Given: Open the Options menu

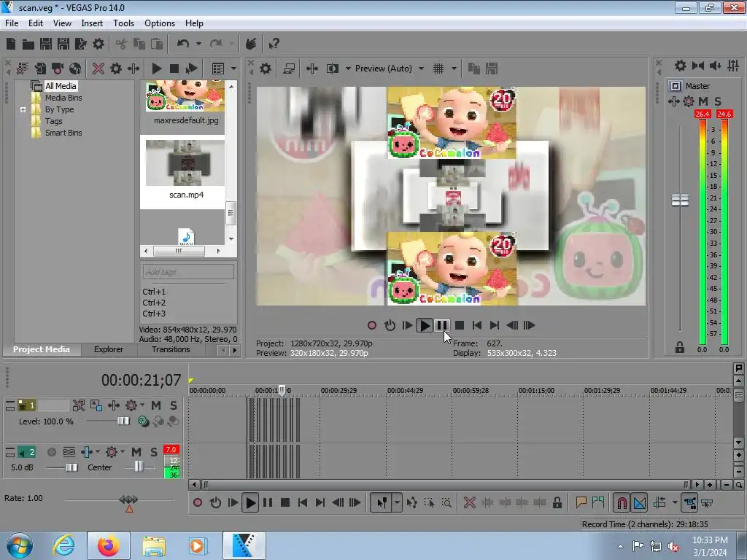Looking at the screenshot, I should click(x=160, y=23).
